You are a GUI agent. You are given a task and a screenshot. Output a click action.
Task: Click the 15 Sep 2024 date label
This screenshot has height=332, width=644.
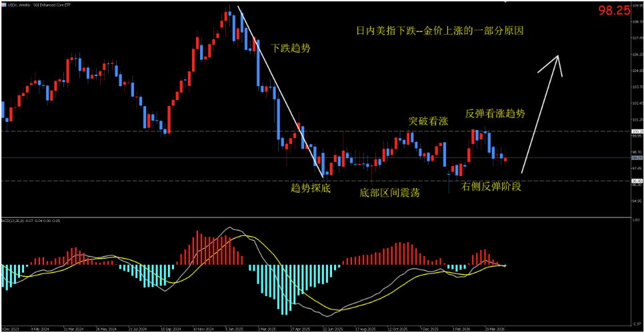coord(169,329)
